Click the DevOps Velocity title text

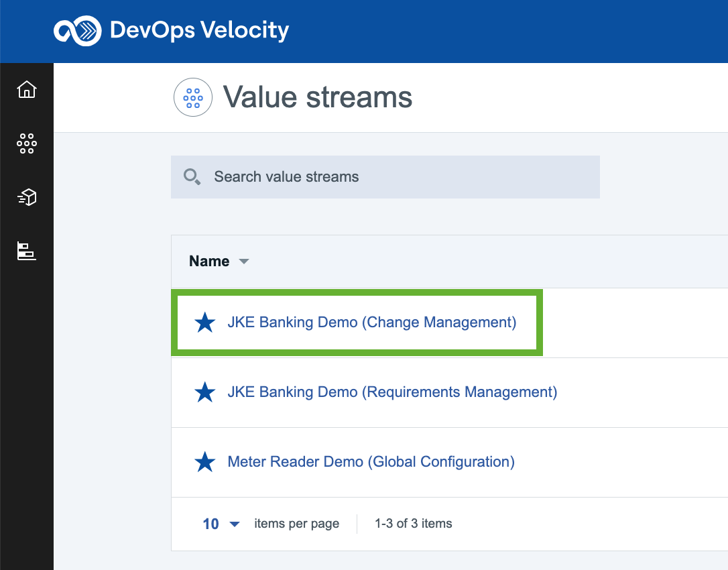200,31
